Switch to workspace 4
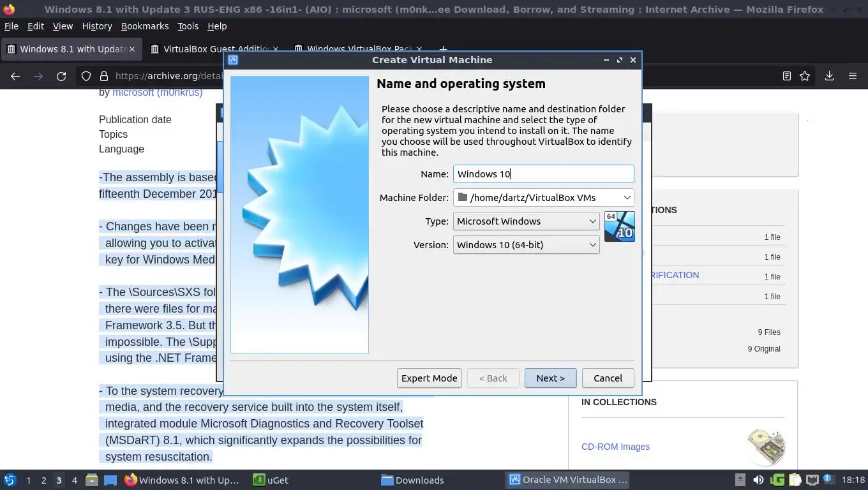 [74, 480]
